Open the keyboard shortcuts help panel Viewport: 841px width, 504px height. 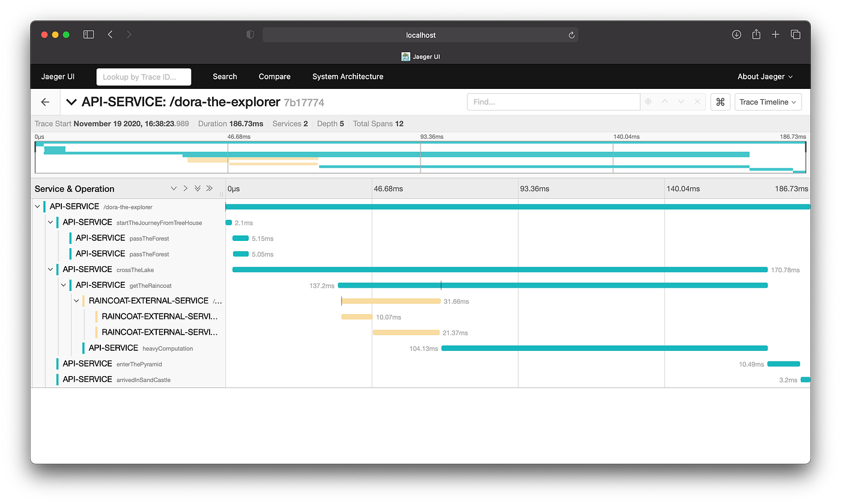click(720, 102)
